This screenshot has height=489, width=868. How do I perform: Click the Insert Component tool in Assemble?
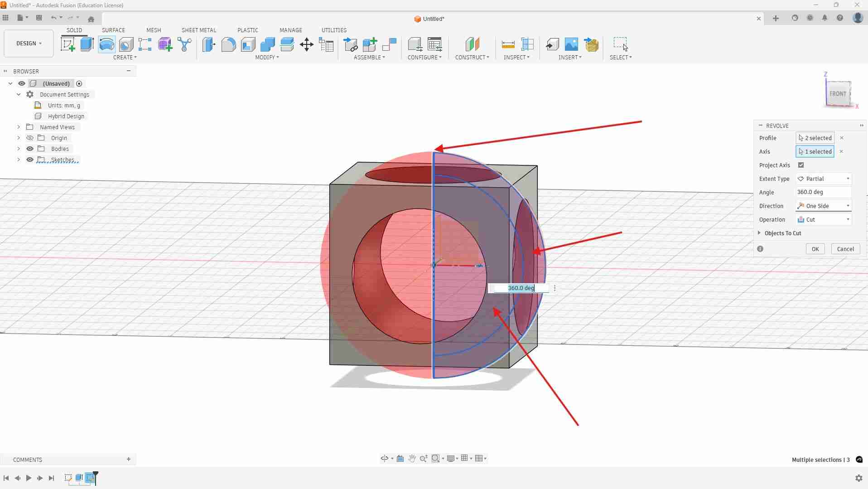[350, 44]
